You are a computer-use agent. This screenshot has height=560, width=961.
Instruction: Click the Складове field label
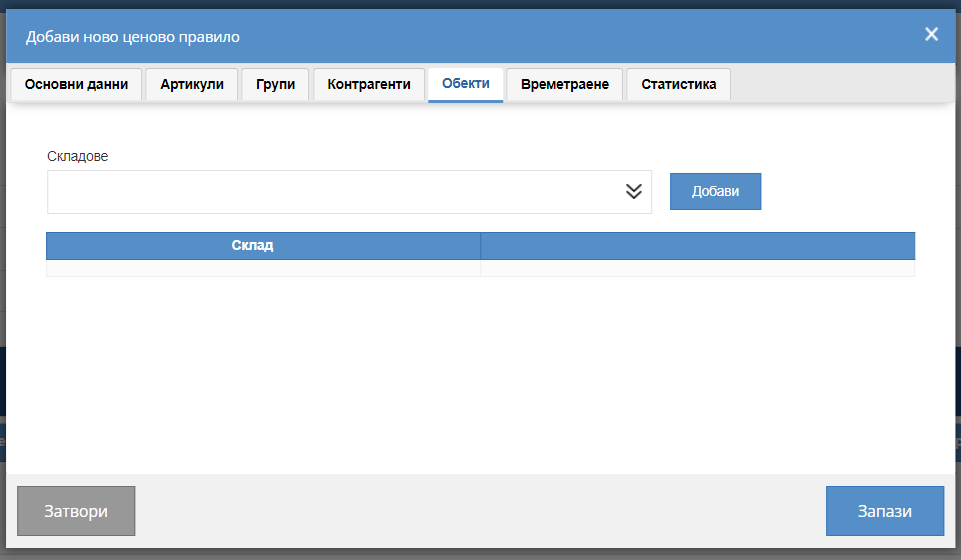pyautogui.click(x=77, y=156)
